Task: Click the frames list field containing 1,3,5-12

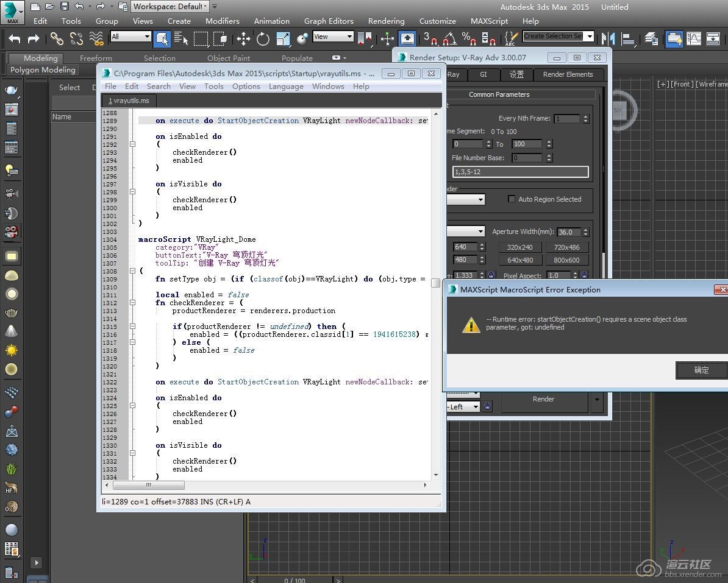Action: coord(520,172)
